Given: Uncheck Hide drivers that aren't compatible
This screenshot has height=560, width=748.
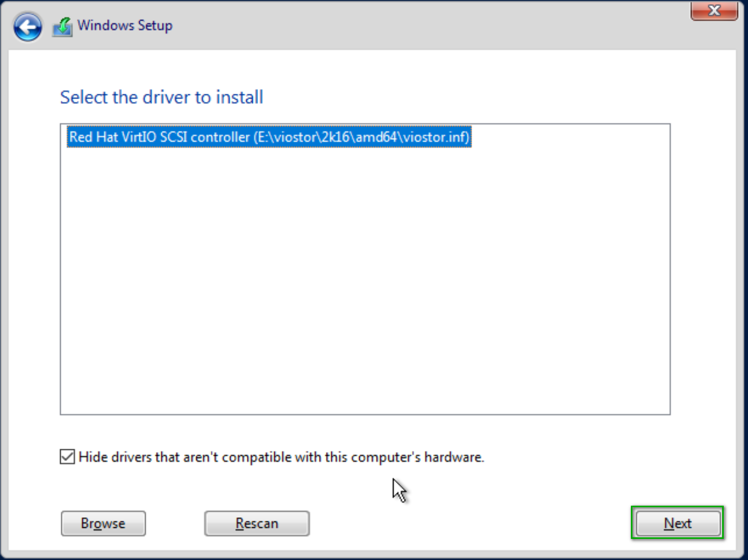Looking at the screenshot, I should pos(68,457).
